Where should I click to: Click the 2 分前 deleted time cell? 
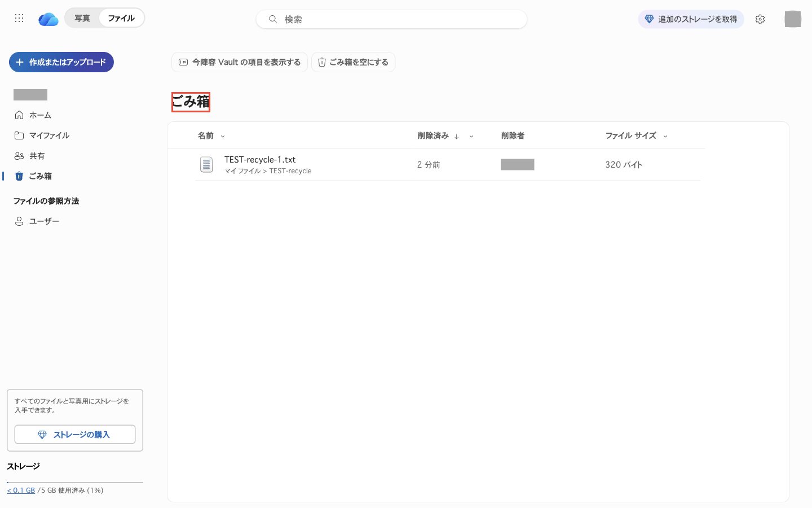tap(429, 165)
